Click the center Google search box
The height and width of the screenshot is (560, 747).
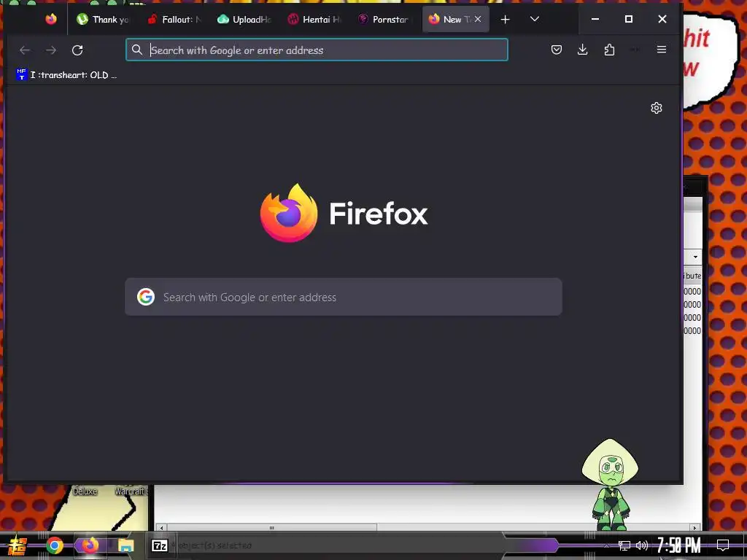click(344, 297)
